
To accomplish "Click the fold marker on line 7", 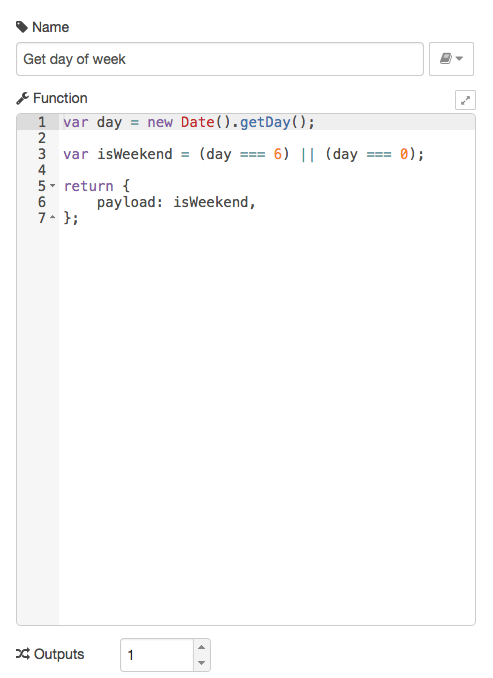I will tap(53, 217).
